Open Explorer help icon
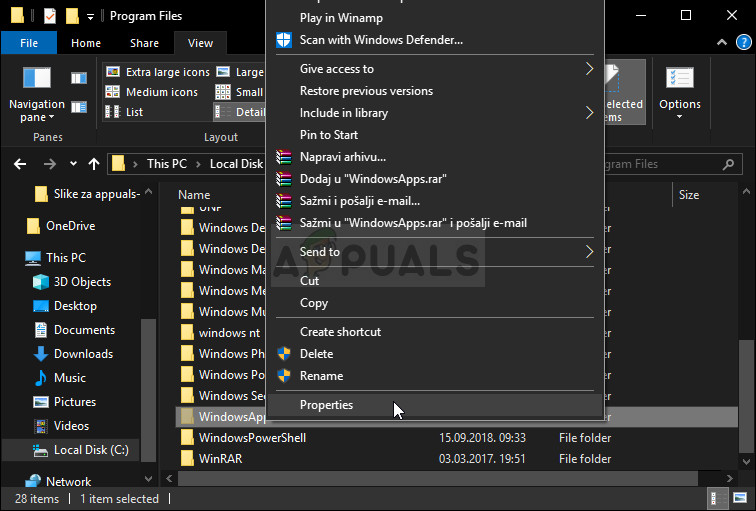The height and width of the screenshot is (511, 756). tap(744, 42)
